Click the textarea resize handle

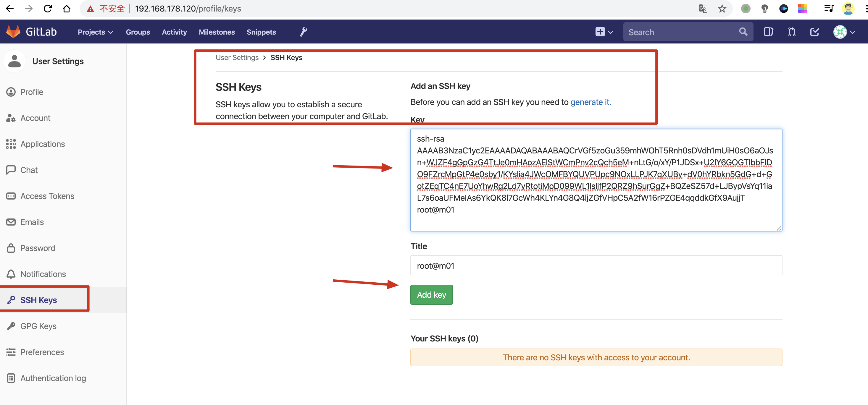[779, 228]
